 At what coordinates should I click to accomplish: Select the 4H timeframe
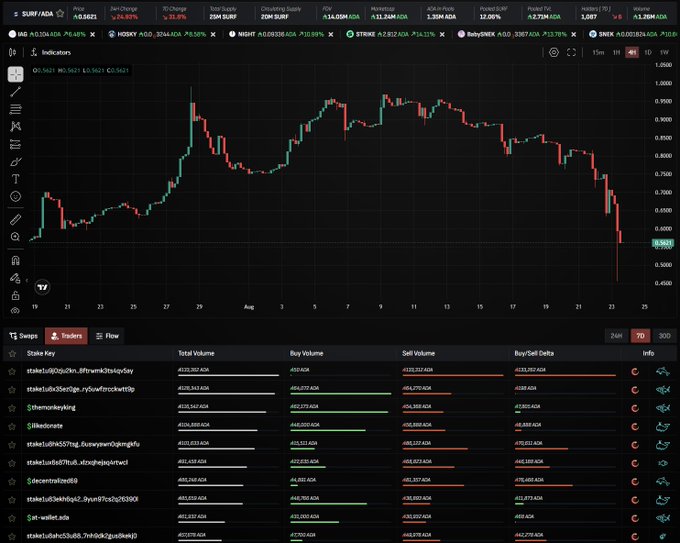tap(632, 52)
